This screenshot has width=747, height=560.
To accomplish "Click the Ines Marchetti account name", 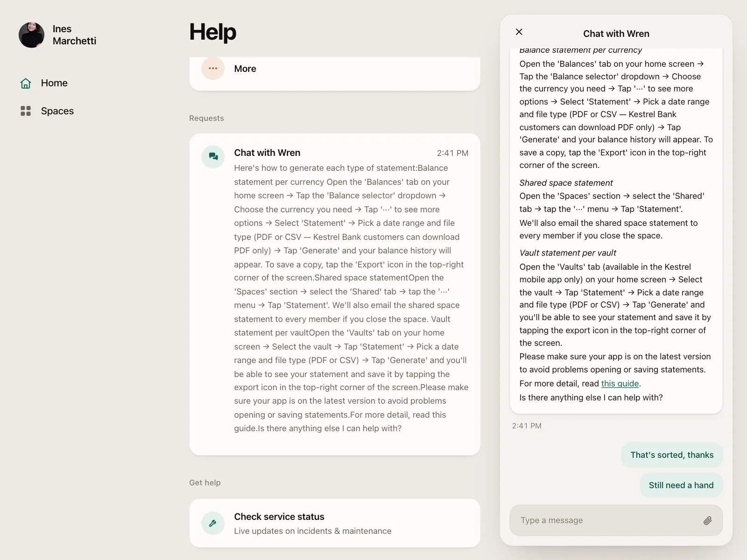I will 75,35.
